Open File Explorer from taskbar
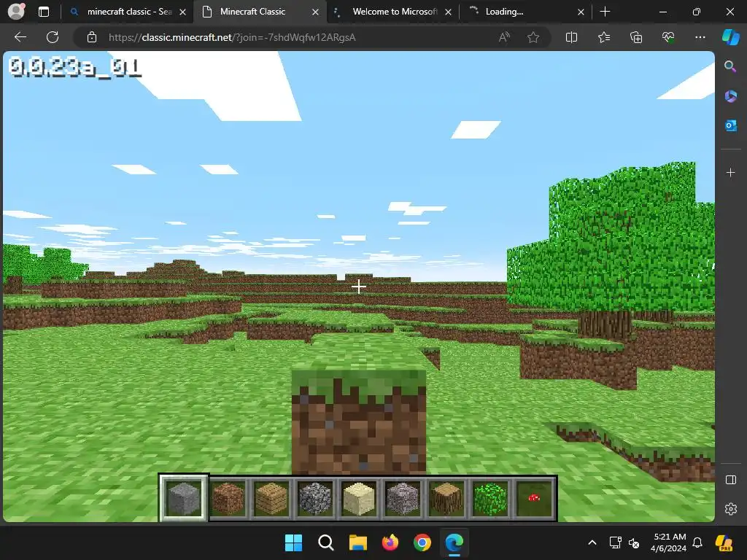This screenshot has width=747, height=560. 357,542
